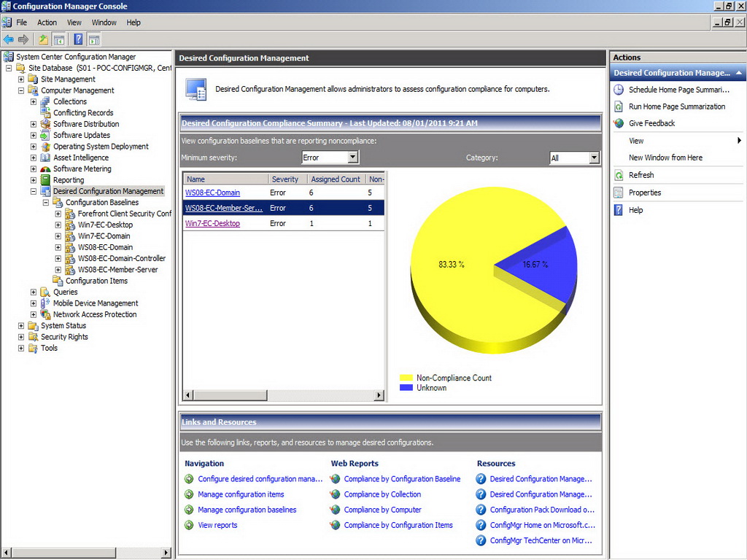Open the Minimum severity dropdown
The image size is (747, 560).
pos(353,157)
